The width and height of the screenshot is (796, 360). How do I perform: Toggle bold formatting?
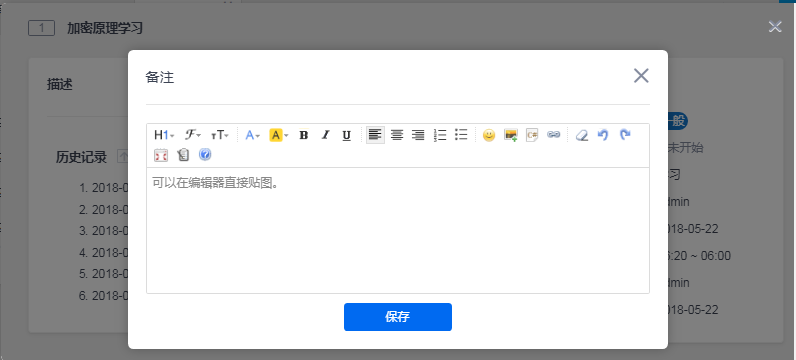[304, 135]
